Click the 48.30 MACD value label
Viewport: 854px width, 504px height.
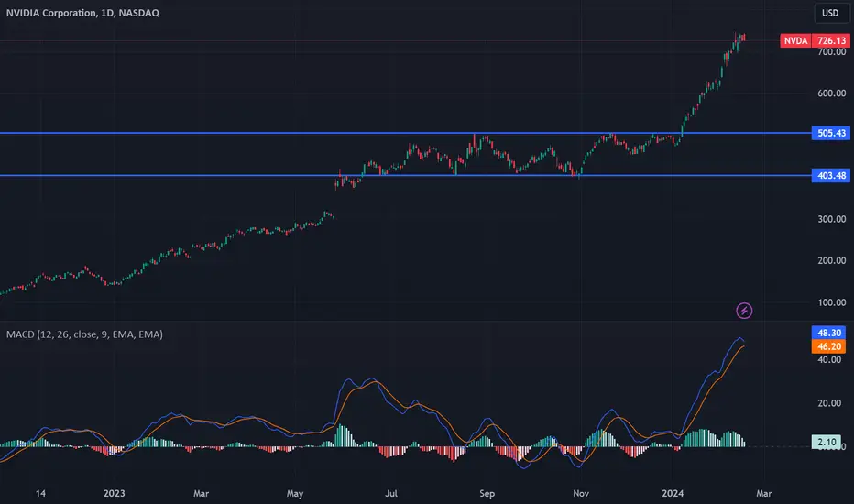(829, 333)
